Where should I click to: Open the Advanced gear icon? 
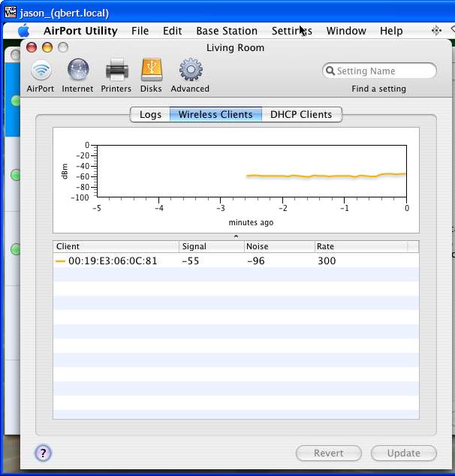click(191, 70)
